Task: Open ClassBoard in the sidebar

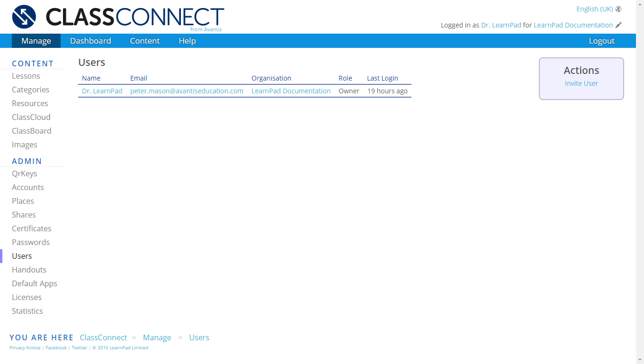Action: [x=32, y=131]
